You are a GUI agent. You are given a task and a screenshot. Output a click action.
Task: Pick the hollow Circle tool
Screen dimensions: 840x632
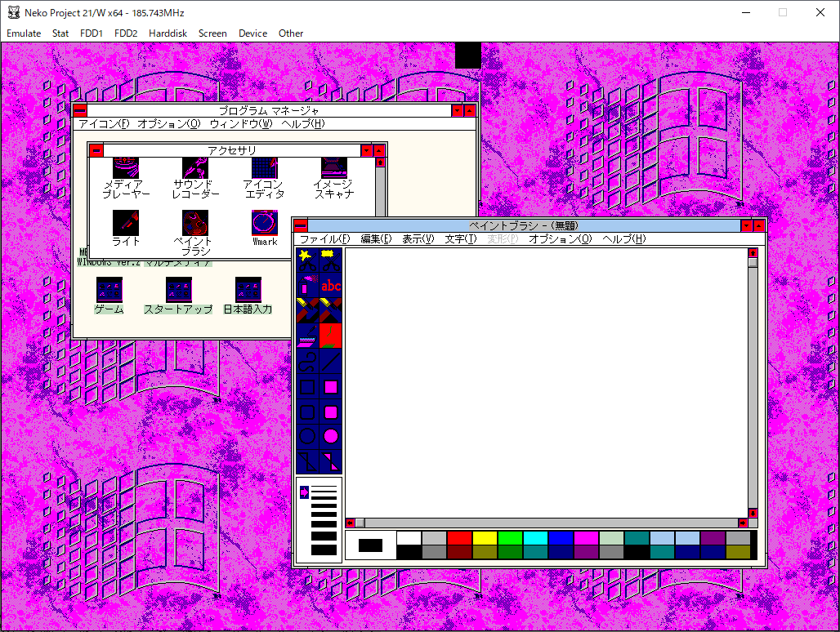pos(307,437)
